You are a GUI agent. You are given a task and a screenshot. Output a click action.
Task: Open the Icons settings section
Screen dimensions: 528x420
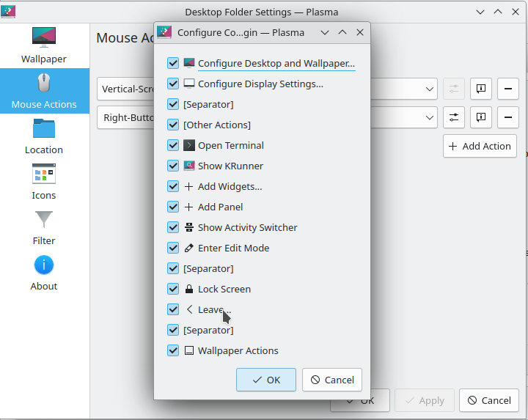(44, 181)
